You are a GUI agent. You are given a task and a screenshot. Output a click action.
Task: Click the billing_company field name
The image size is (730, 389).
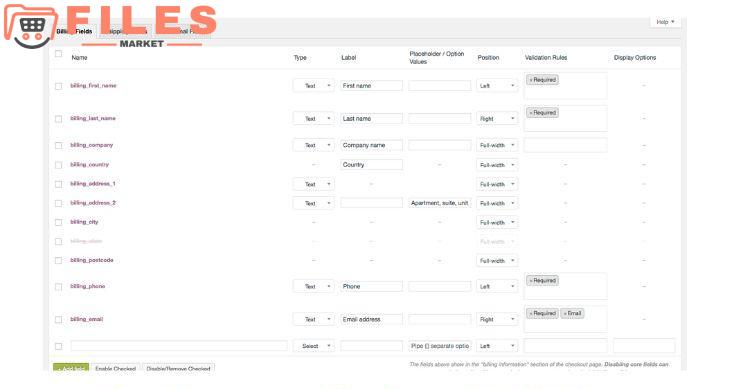tap(91, 145)
